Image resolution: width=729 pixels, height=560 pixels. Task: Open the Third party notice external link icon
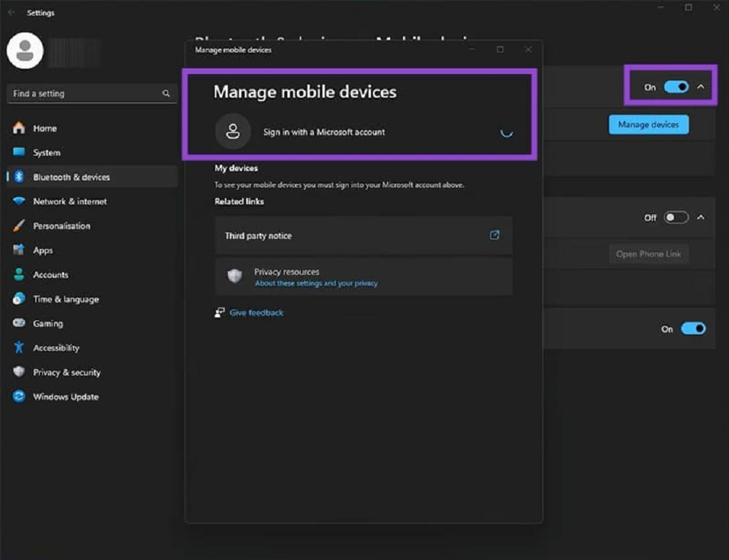click(495, 236)
